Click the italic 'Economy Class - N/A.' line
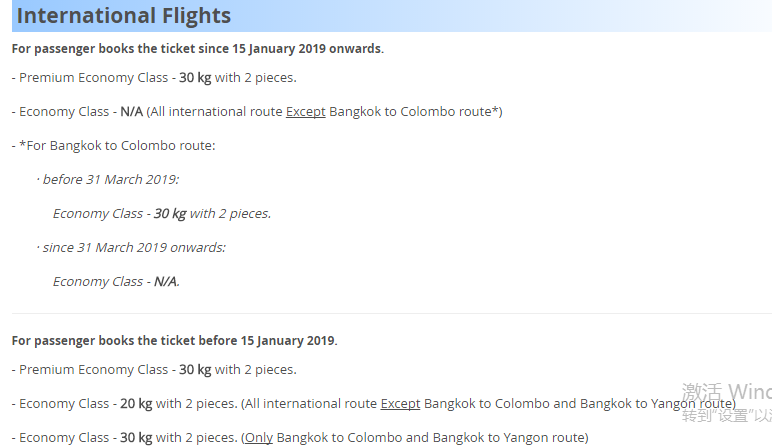Image resolution: width=772 pixels, height=448 pixels. point(116,282)
